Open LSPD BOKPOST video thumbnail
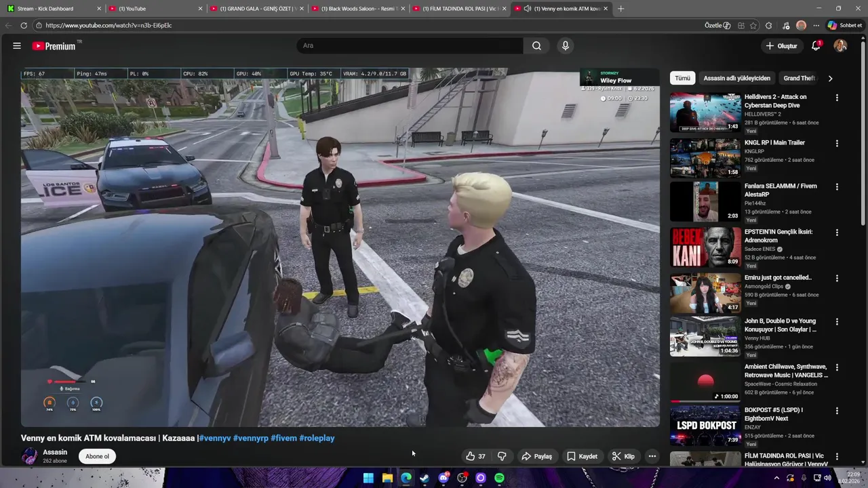Image resolution: width=868 pixels, height=488 pixels. pyautogui.click(x=705, y=426)
